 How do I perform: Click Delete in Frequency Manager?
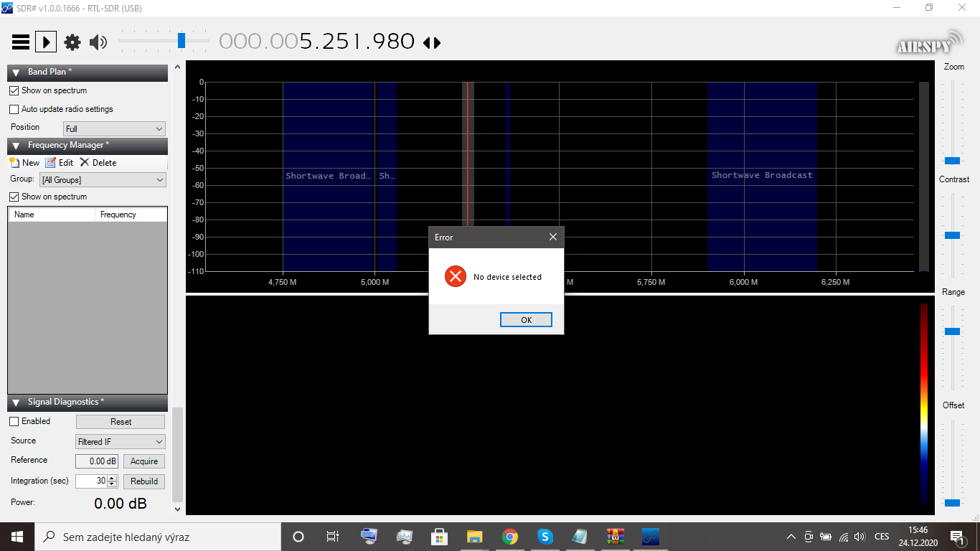pos(98,163)
